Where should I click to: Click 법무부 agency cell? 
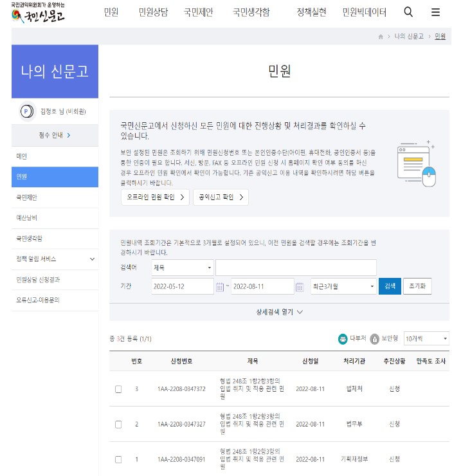354,424
